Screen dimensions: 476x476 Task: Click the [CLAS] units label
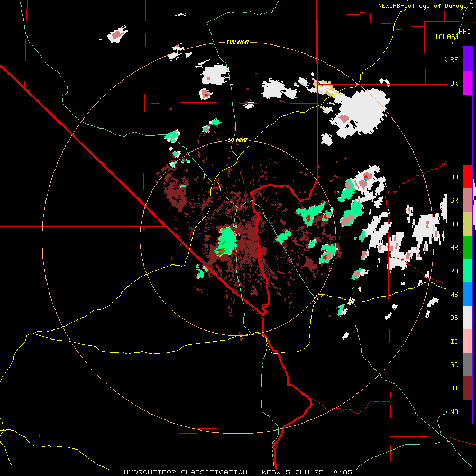point(447,36)
